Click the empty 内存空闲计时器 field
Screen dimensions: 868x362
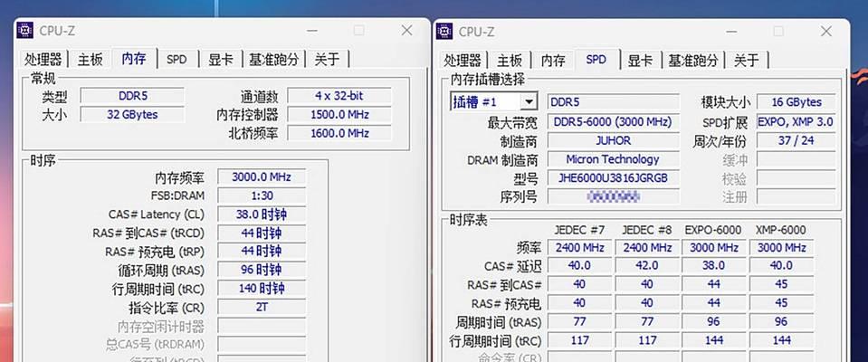pyautogui.click(x=262, y=326)
